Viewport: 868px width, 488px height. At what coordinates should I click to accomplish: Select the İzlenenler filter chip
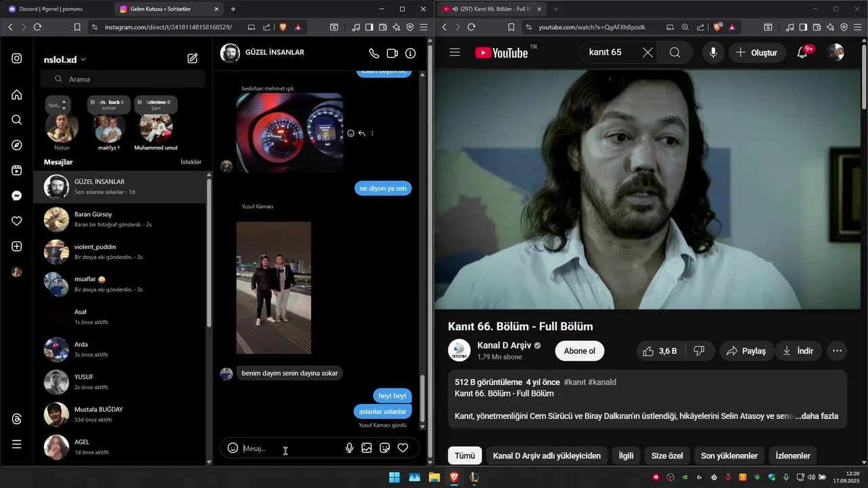coord(793,455)
